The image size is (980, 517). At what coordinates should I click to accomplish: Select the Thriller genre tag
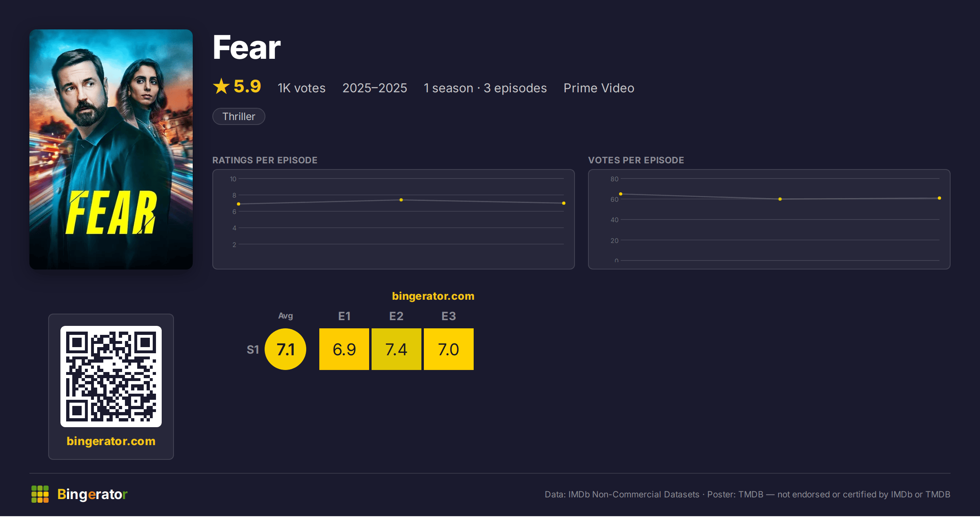click(239, 116)
